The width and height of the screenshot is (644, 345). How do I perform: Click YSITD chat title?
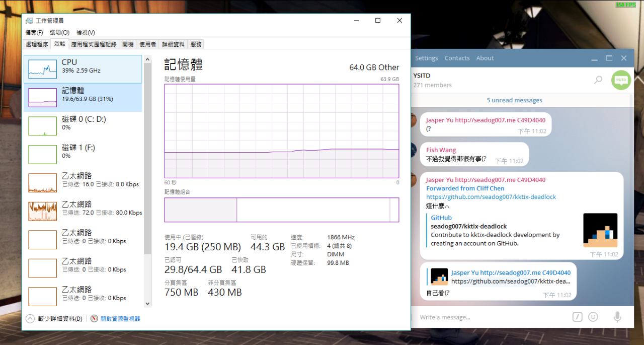(x=422, y=76)
